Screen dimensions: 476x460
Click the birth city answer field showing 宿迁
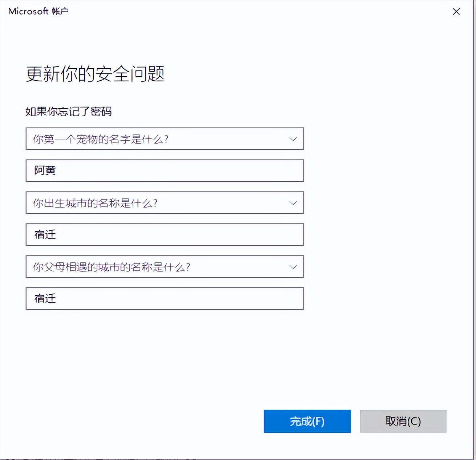[x=164, y=235]
